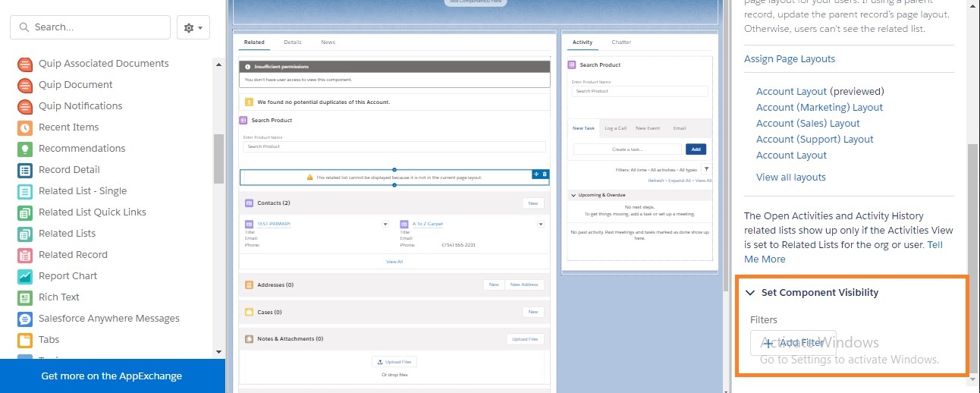980x393 pixels.
Task: Open Account (Marketing) Layout link
Action: pos(820,108)
